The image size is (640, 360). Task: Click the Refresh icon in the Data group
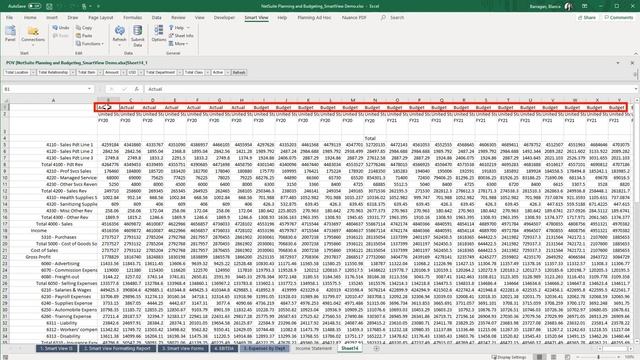(119, 34)
